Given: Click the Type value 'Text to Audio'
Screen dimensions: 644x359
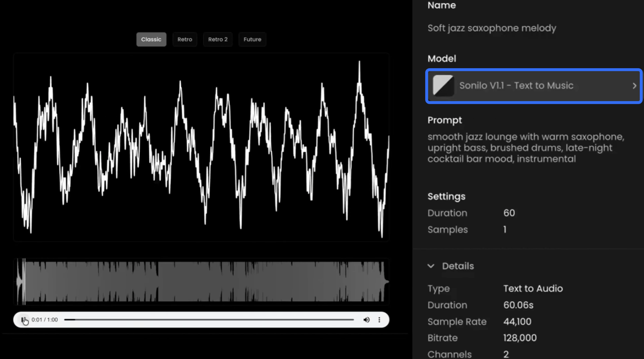Looking at the screenshot, I should tap(533, 289).
